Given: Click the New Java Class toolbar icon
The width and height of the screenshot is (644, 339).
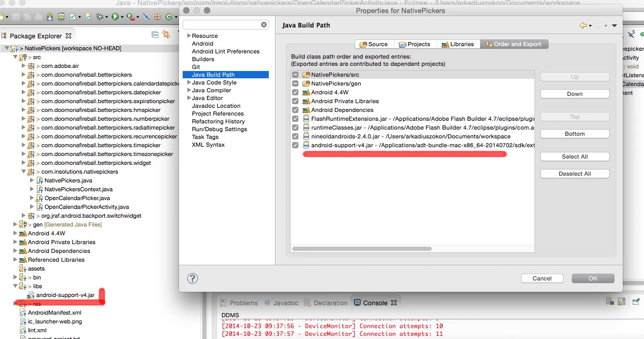Looking at the screenshot, I should click(170, 17).
